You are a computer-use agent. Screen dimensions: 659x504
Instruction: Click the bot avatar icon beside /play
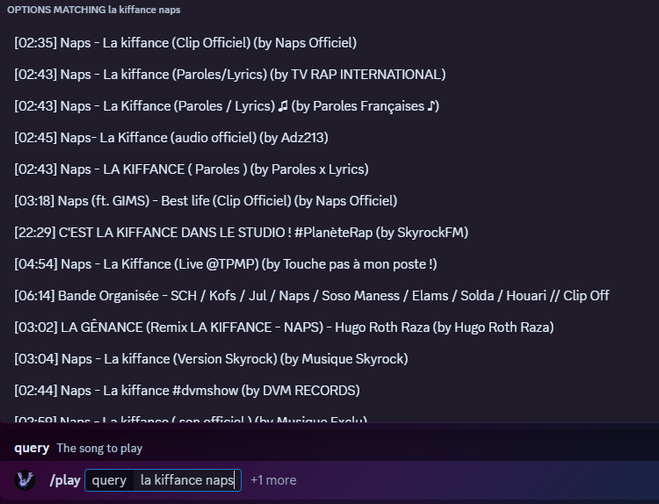25,480
